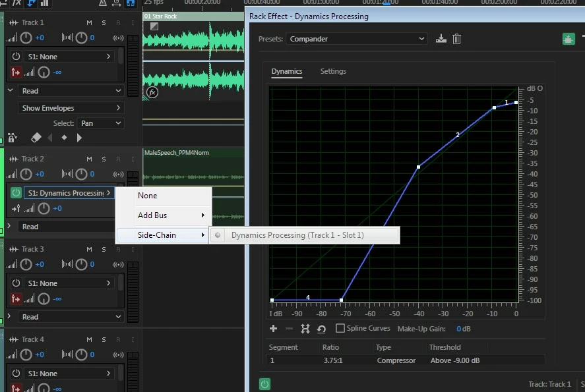Select Dynamics Processing (Track 1 - Slot 1)

pyautogui.click(x=305, y=235)
